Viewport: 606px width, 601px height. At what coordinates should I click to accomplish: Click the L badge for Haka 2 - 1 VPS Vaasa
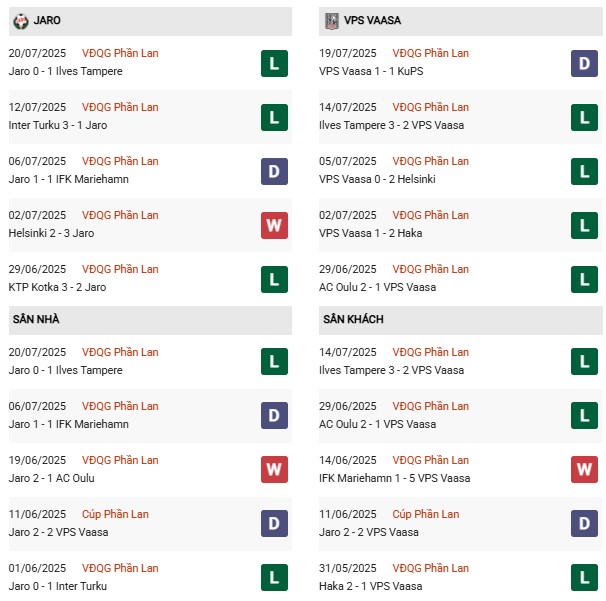click(584, 578)
